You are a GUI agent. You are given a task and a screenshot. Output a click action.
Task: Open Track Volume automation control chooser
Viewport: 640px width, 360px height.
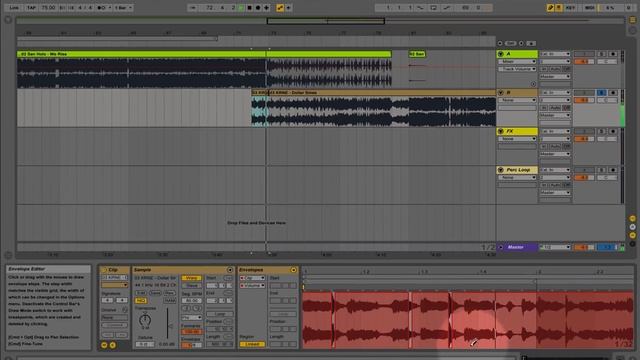tap(517, 69)
